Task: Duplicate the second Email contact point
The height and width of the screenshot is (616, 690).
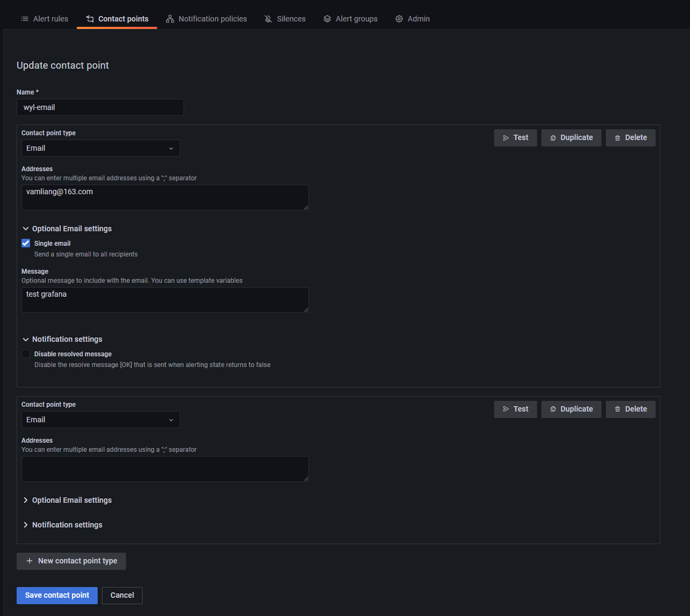Action: click(x=571, y=409)
